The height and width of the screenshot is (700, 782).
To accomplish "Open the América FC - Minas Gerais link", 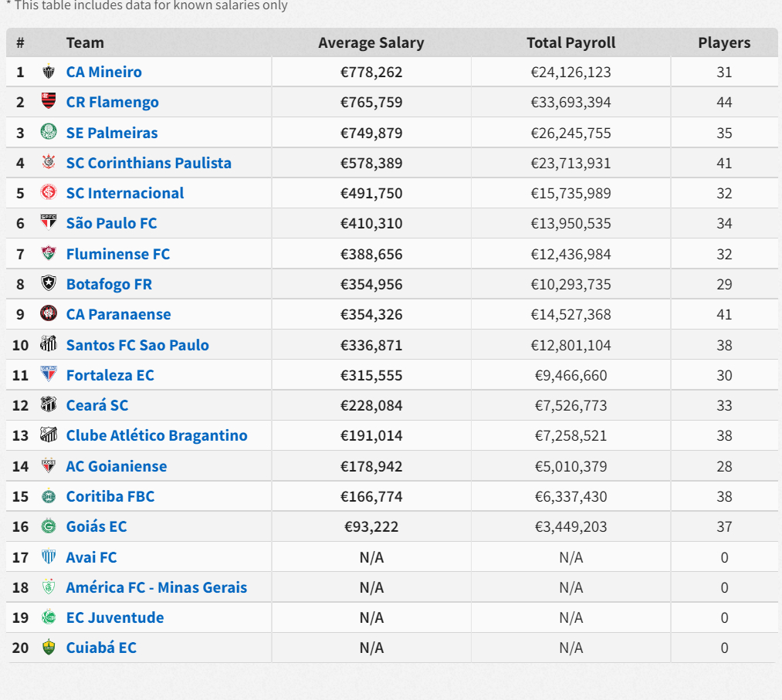I will [x=157, y=587].
